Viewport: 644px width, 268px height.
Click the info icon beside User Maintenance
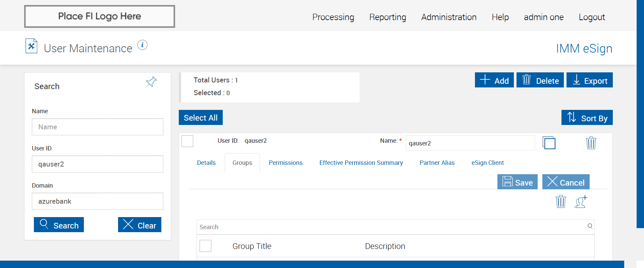pos(142,45)
